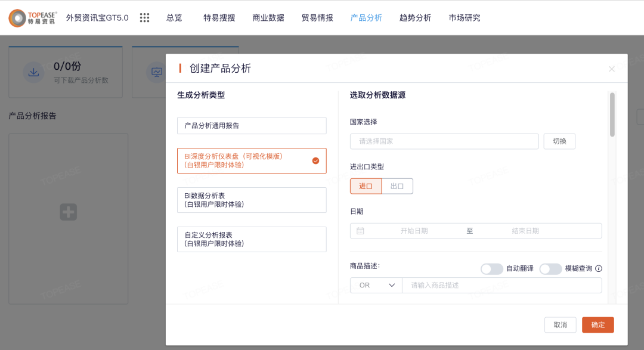This screenshot has height=350, width=644.
Task: Click the calendar icon in the date field
Action: [x=360, y=231]
